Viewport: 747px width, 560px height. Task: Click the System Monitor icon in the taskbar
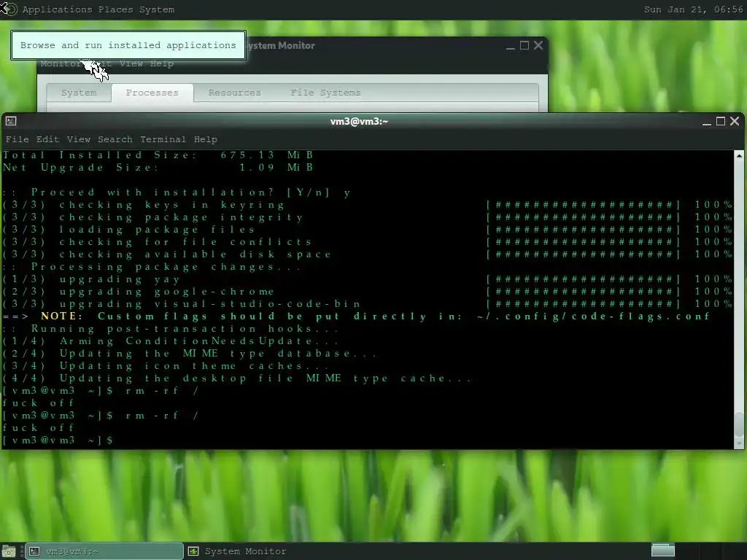click(193, 551)
